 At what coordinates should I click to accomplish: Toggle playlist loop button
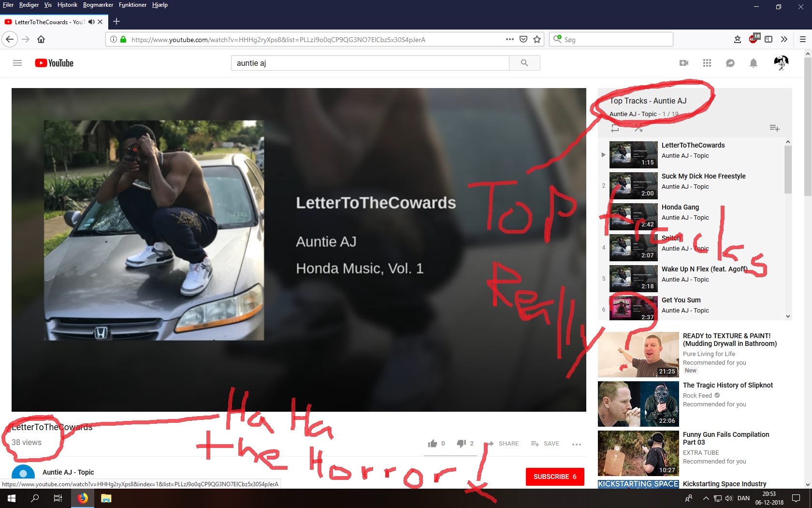pyautogui.click(x=615, y=128)
